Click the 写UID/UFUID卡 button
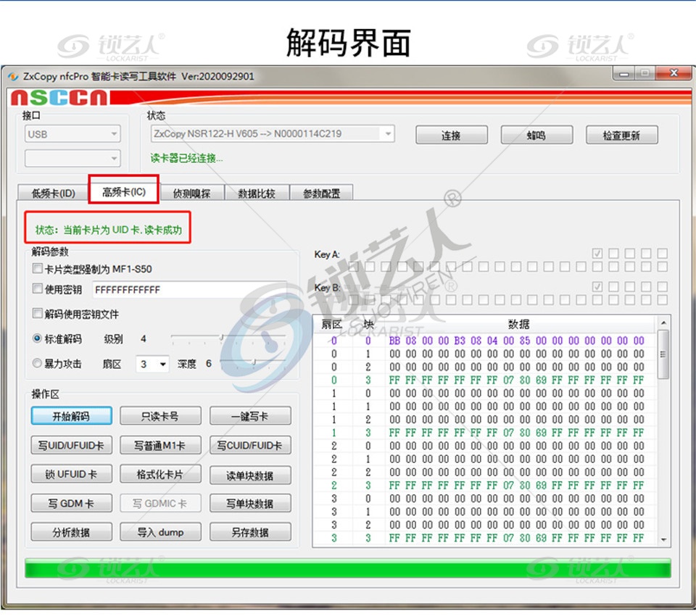696x616 pixels. point(72,445)
